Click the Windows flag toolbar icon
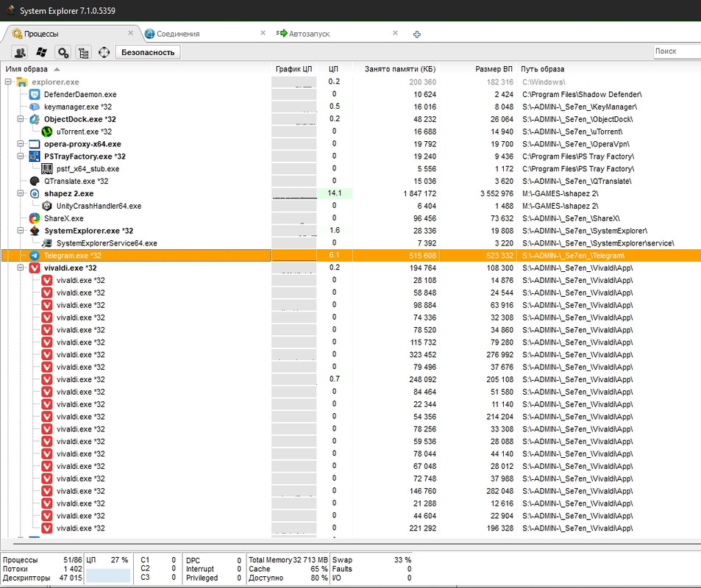This screenshot has width=701, height=588. click(41, 52)
